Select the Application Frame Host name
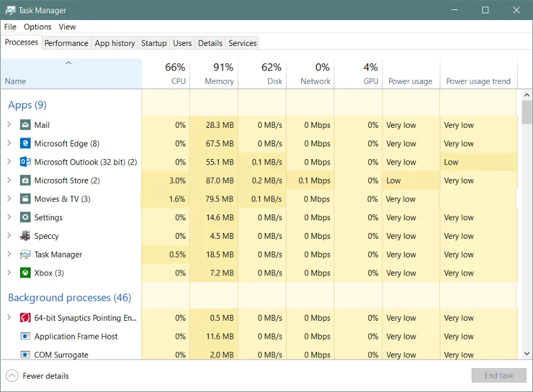The height and width of the screenshot is (392, 533). pyautogui.click(x=76, y=336)
